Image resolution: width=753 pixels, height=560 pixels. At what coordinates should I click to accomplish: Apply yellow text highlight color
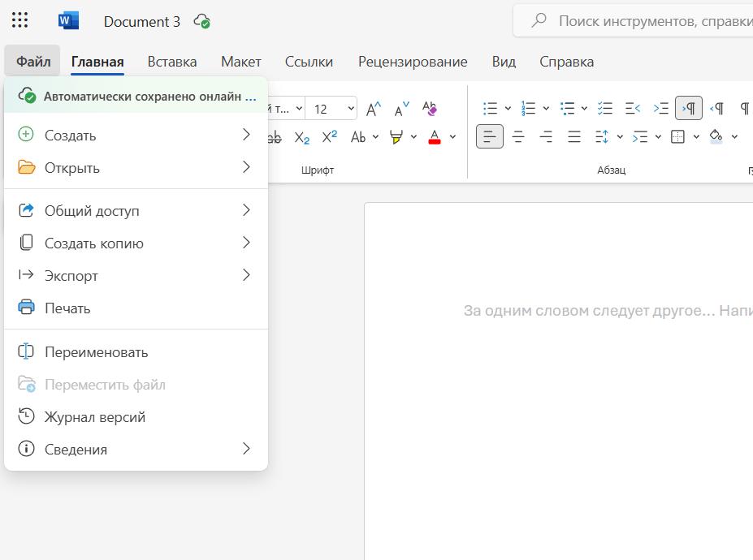tap(396, 137)
